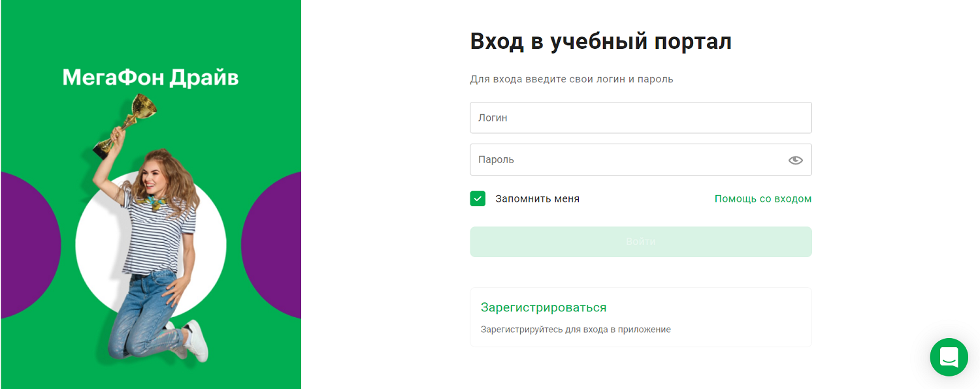This screenshot has width=980, height=389.
Task: Click the Войти login button
Action: coord(641,241)
